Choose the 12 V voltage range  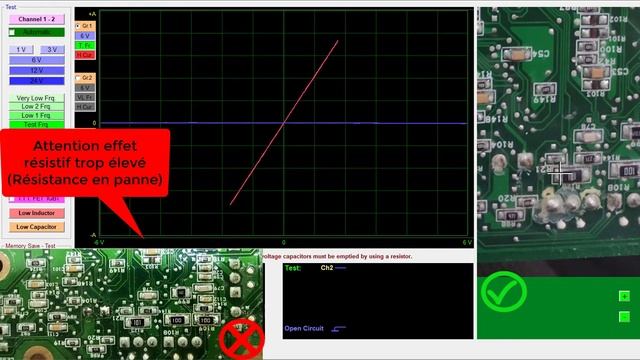tap(36, 70)
